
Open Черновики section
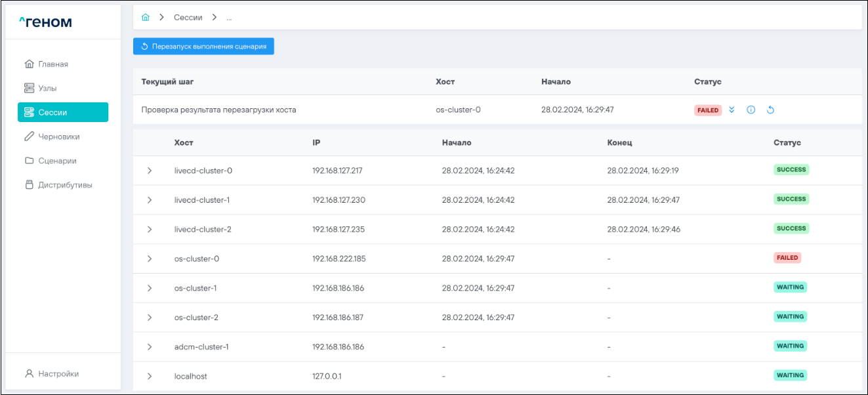click(x=58, y=136)
